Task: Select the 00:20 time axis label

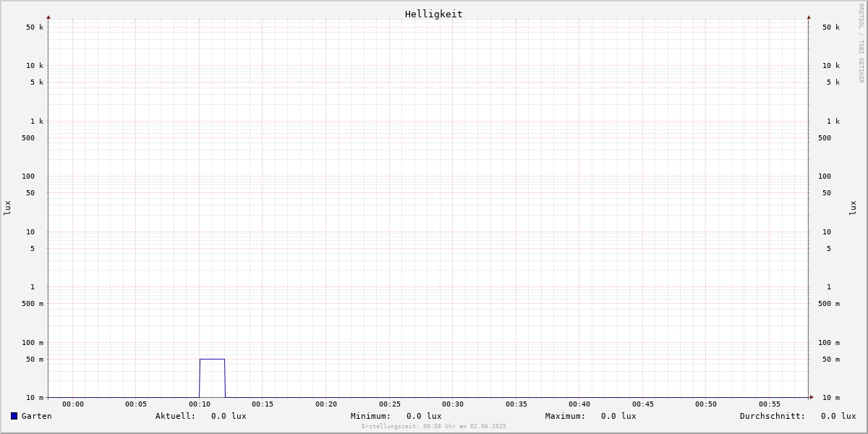Action: [x=326, y=404]
